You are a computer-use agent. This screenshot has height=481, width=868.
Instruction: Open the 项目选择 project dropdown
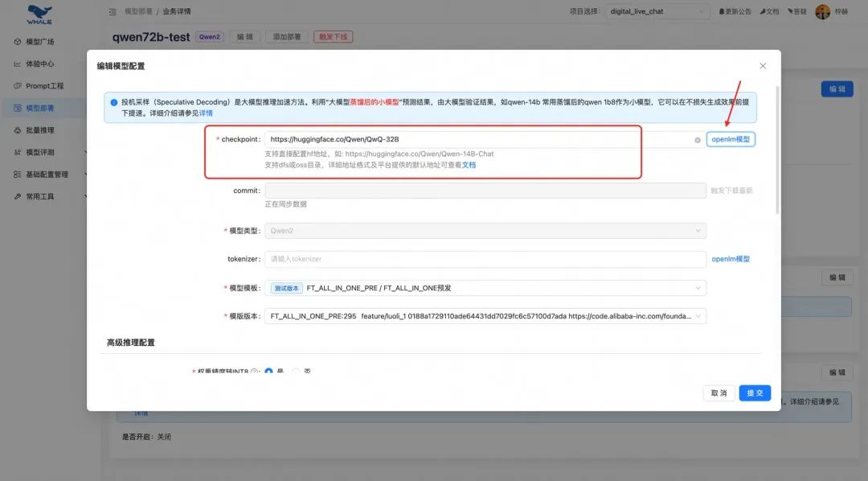tap(657, 10)
